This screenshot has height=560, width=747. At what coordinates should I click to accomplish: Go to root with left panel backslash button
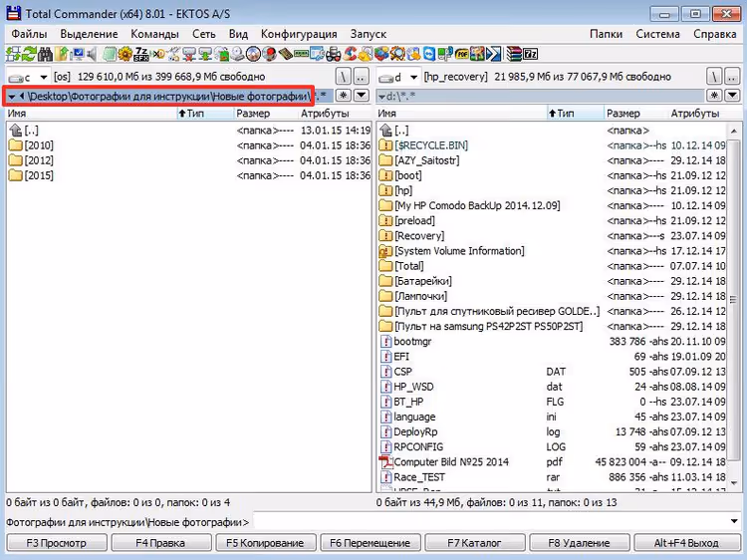[344, 77]
